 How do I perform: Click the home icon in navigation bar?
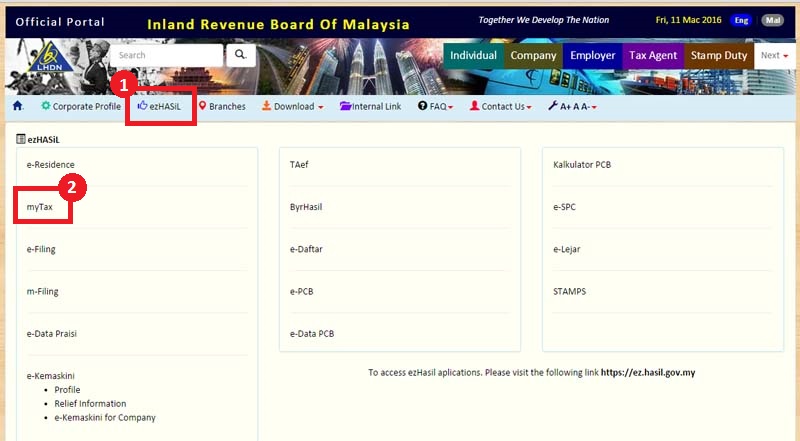pos(18,106)
